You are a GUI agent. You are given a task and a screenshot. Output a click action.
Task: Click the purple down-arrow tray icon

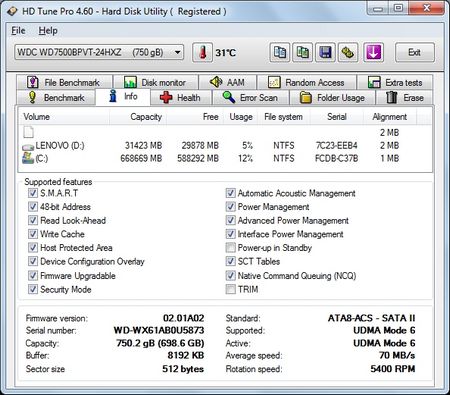[x=373, y=52]
